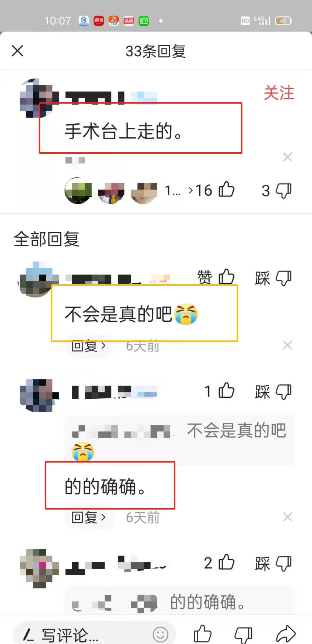Like the third reply with 2 likes
The width and height of the screenshot is (312, 644).
(x=220, y=563)
